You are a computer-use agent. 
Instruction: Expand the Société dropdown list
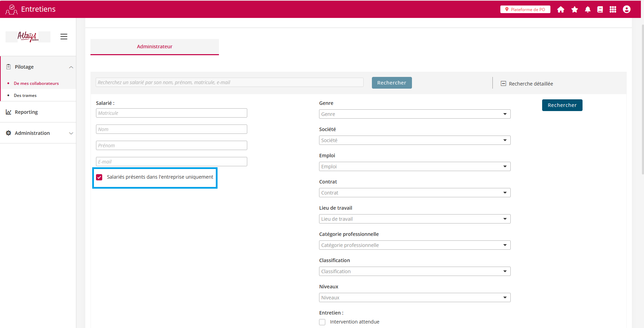point(414,140)
